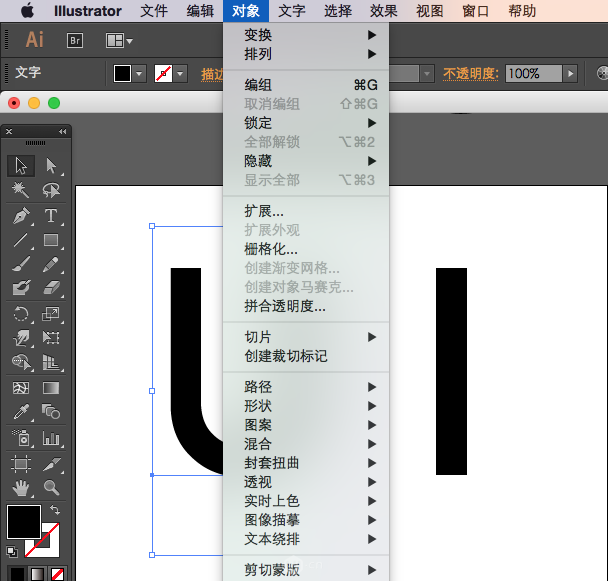The height and width of the screenshot is (581, 608).
Task: Select the Type tool
Action: pyautogui.click(x=51, y=216)
